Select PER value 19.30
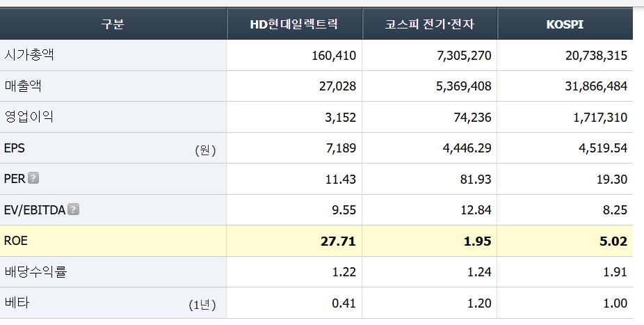Image resolution: width=644 pixels, height=325 pixels. click(612, 180)
